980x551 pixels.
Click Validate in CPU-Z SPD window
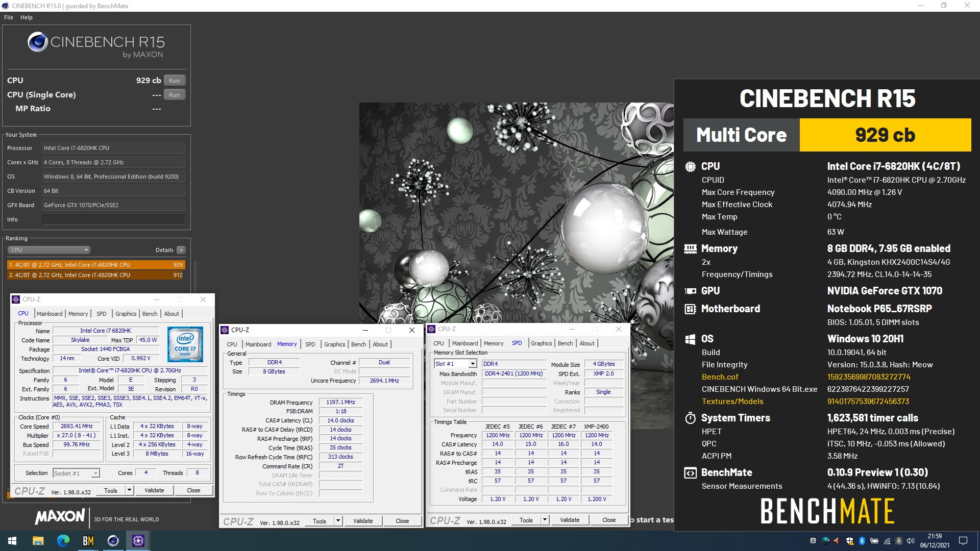click(570, 520)
